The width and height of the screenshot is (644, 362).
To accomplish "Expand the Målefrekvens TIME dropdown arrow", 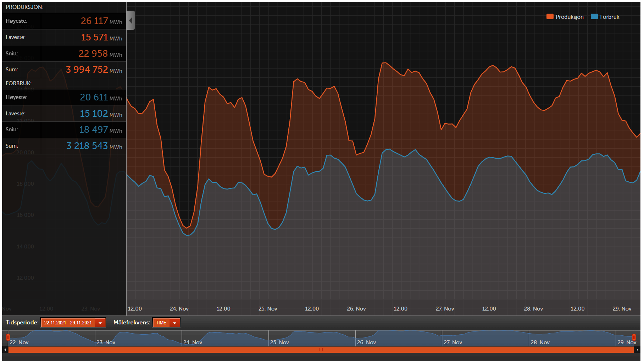I will click(174, 323).
